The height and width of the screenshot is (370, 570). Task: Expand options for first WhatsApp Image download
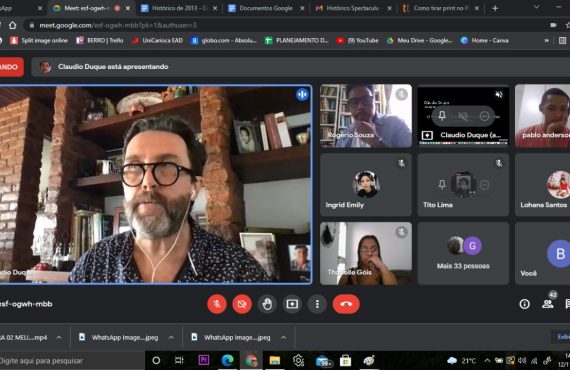pos(171,338)
